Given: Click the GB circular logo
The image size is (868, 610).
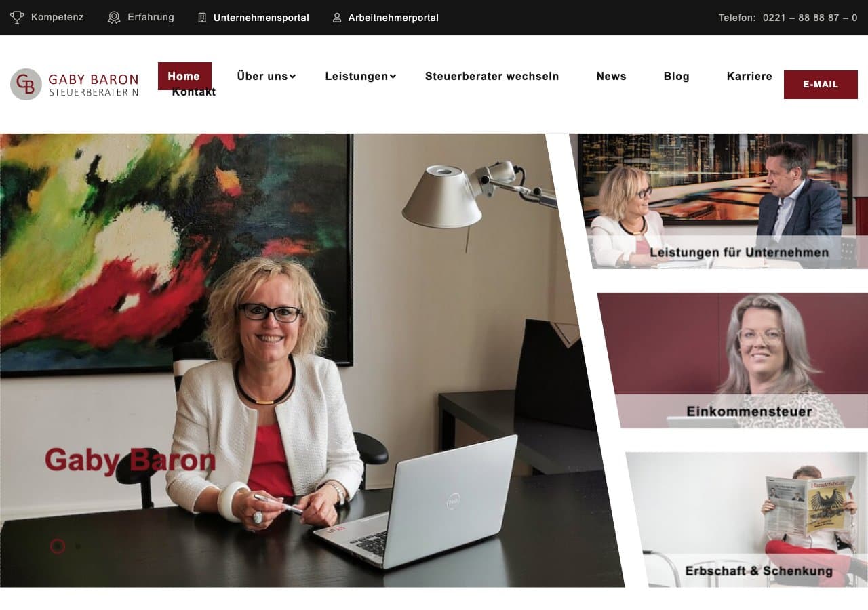Looking at the screenshot, I should tap(26, 84).
